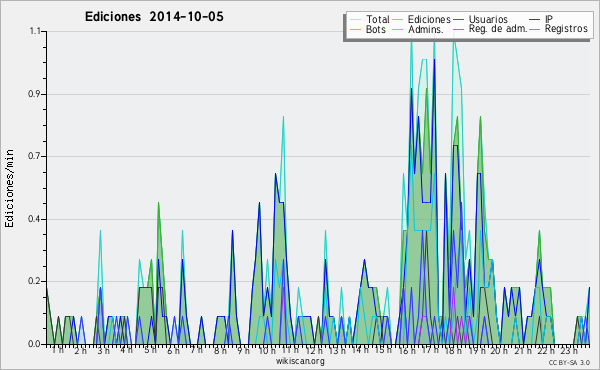Open the wikiscan.org link below chart
The height and width of the screenshot is (370, 600).
[x=300, y=361]
